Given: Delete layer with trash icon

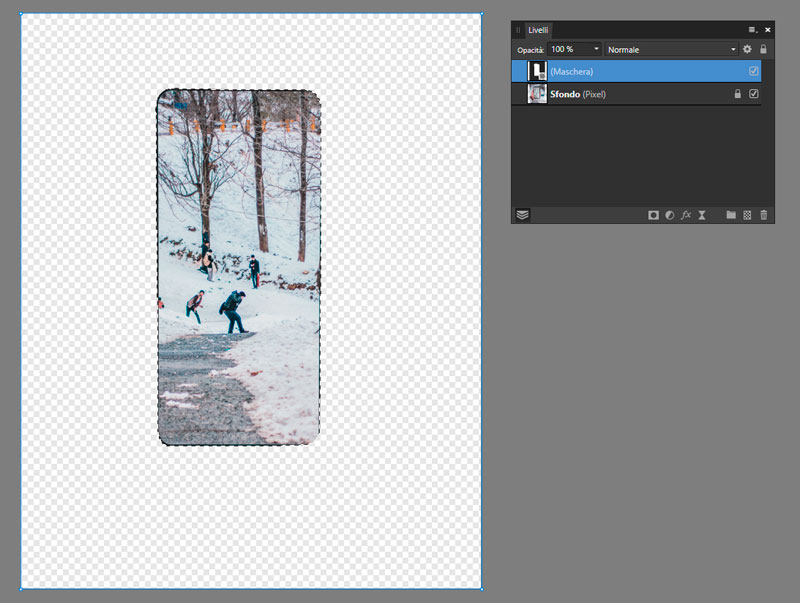Looking at the screenshot, I should tap(764, 215).
